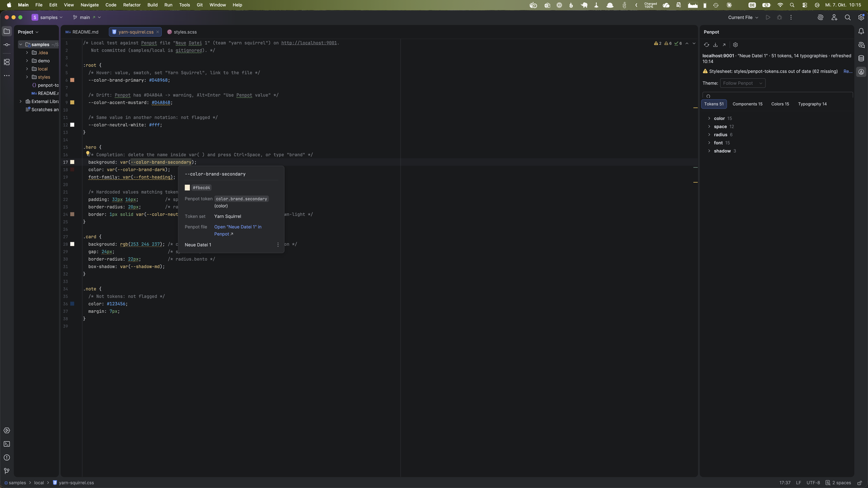The height and width of the screenshot is (488, 868).
Task: Open the Project view dropdown
Action: pyautogui.click(x=28, y=32)
